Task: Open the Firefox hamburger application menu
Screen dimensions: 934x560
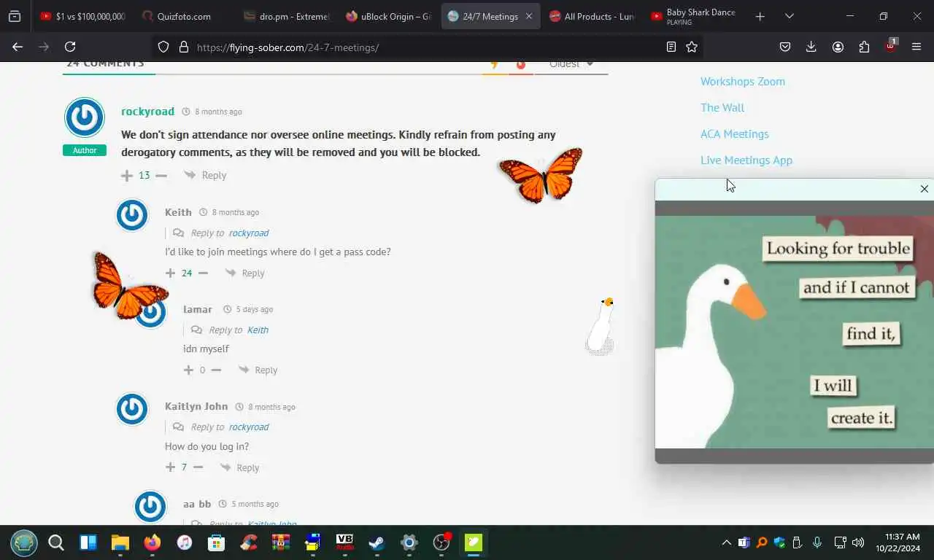Action: tap(916, 47)
